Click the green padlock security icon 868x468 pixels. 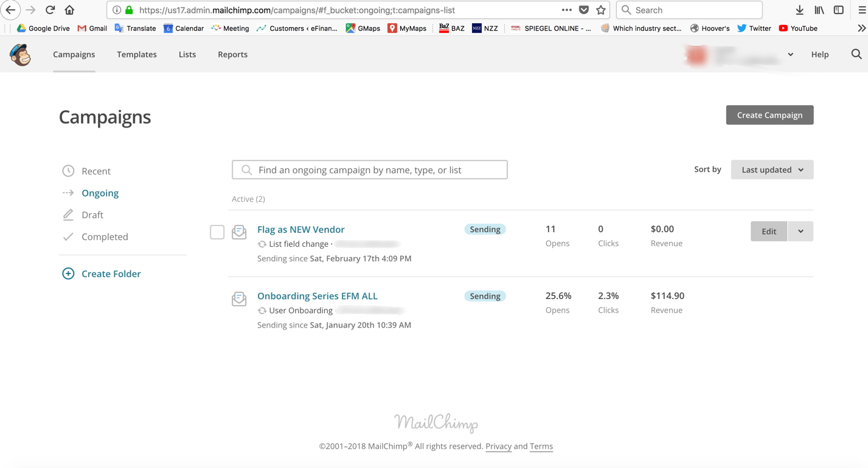coord(129,10)
